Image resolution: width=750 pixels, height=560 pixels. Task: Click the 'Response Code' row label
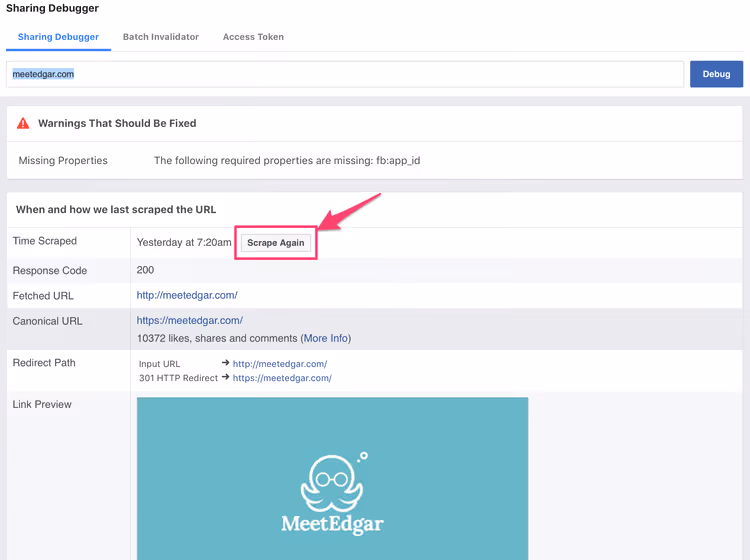[50, 271]
